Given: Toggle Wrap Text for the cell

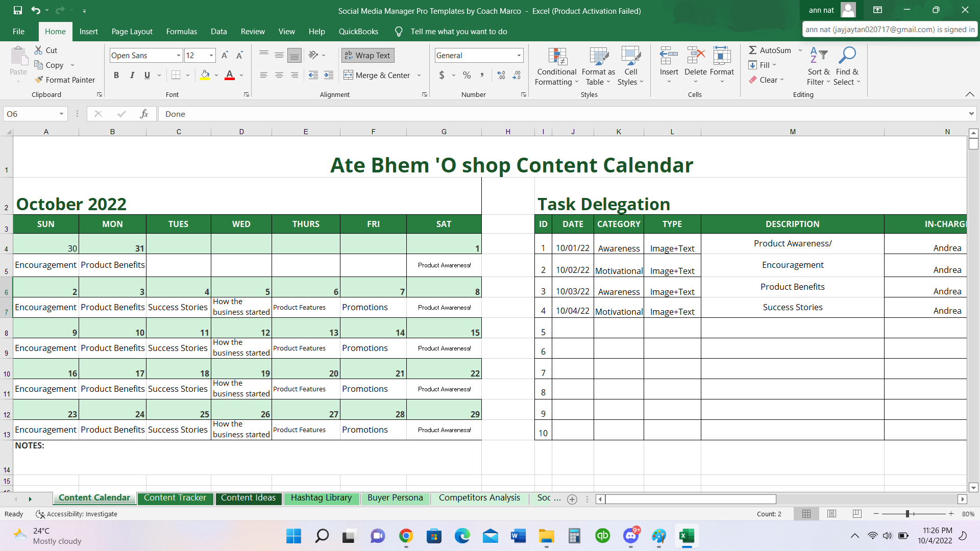Looking at the screenshot, I should [367, 55].
